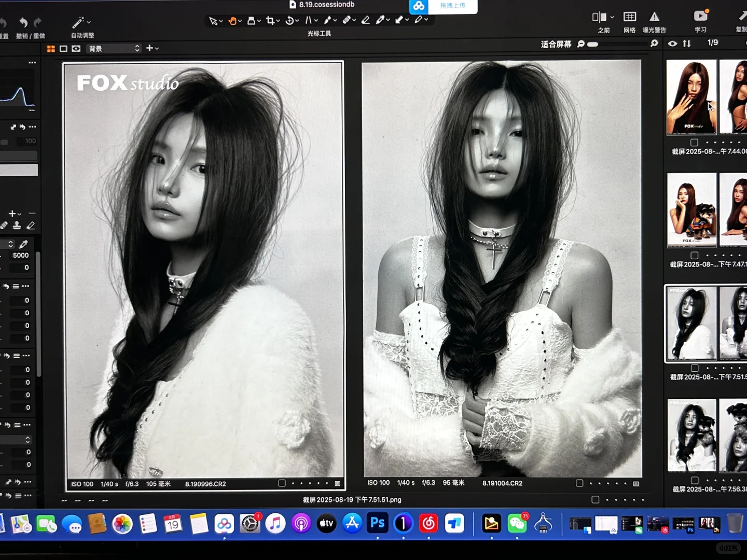Switch to single-image viewer mode
747x560 pixels.
click(x=63, y=49)
